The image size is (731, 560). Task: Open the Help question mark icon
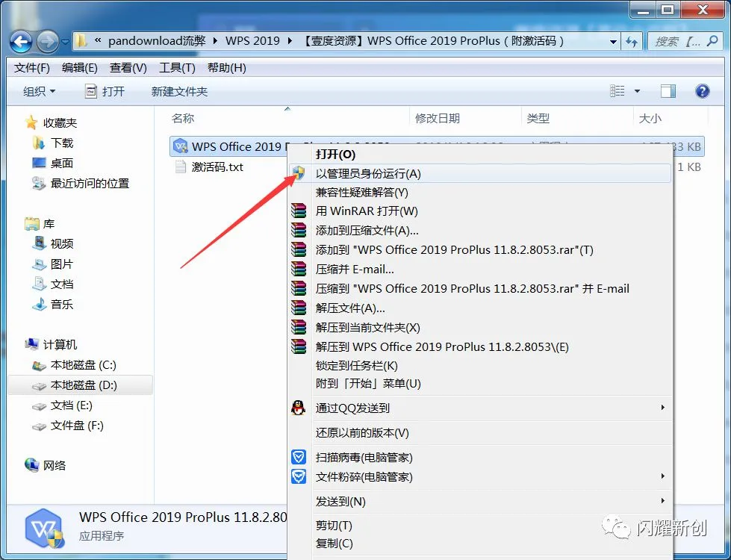coord(702,91)
